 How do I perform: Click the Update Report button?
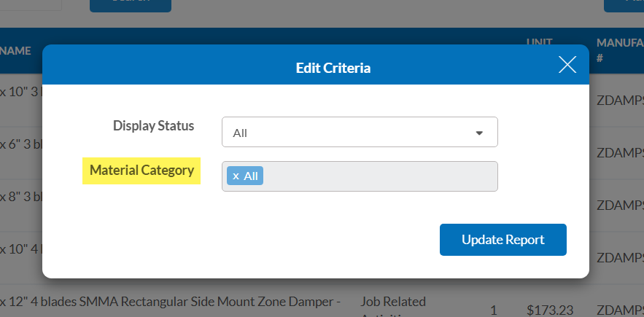click(503, 240)
